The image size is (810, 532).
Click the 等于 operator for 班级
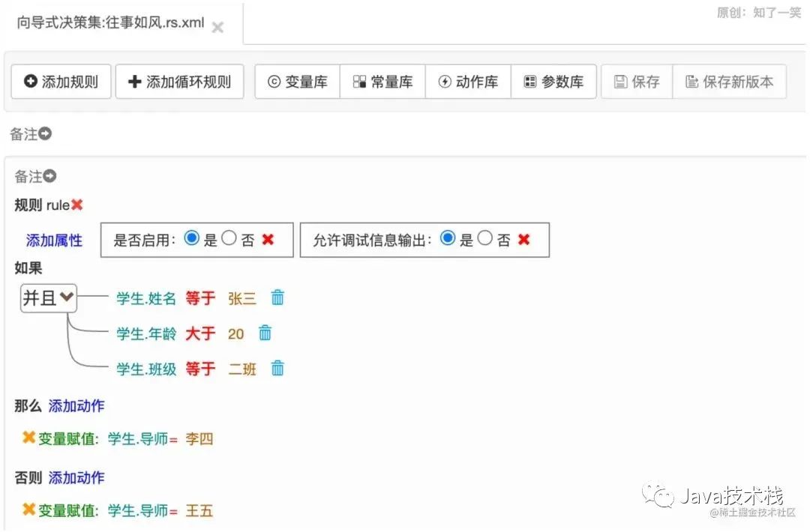[200, 369]
